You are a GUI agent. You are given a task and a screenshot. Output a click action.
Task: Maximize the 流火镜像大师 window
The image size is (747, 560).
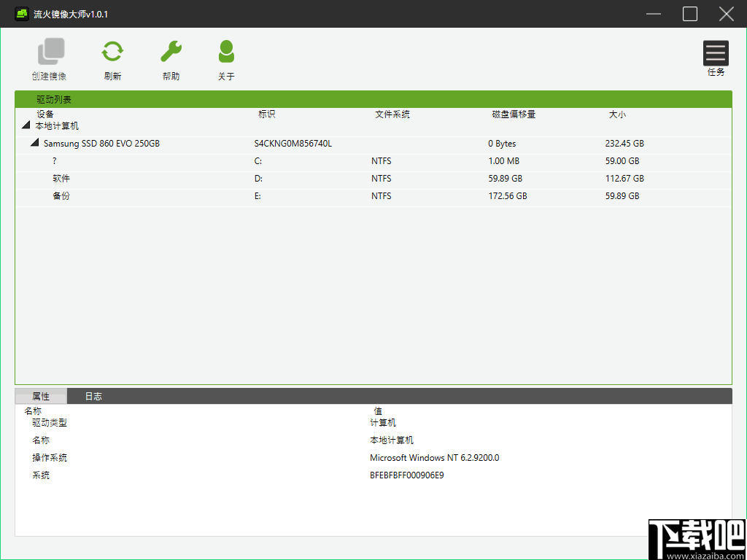point(690,14)
